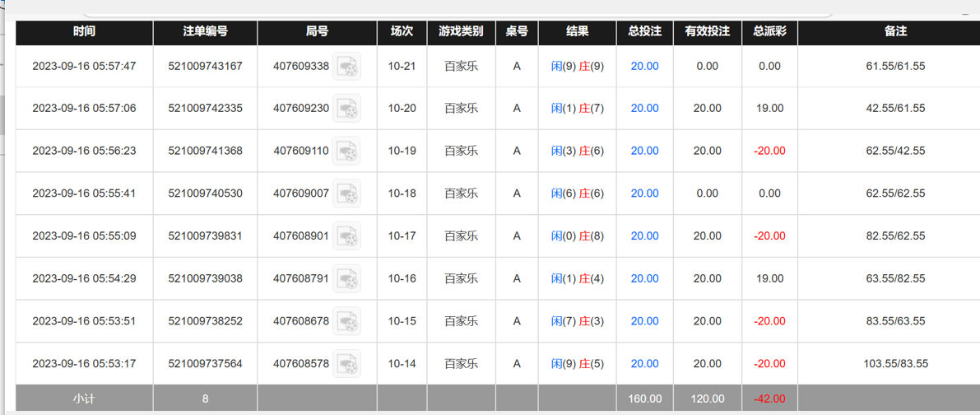The image size is (980, 415).
Task: Open blue 20.00 total bet for session 10-21
Action: pos(644,67)
